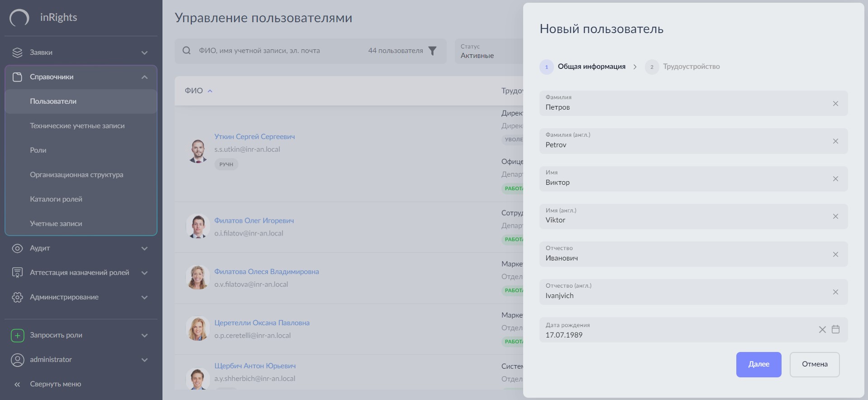Expand the Администрирование menu section
Screen dimensions: 868x400
click(x=144, y=297)
